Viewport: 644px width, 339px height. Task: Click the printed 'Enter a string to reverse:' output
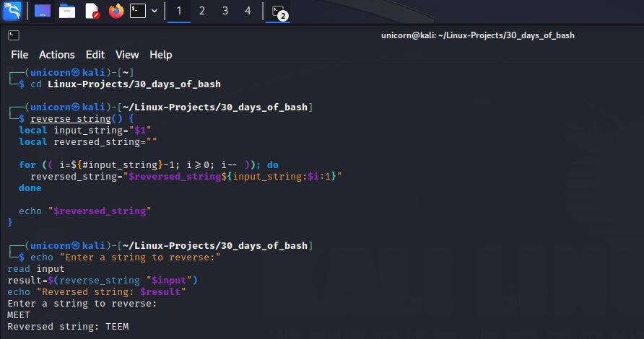coord(82,303)
